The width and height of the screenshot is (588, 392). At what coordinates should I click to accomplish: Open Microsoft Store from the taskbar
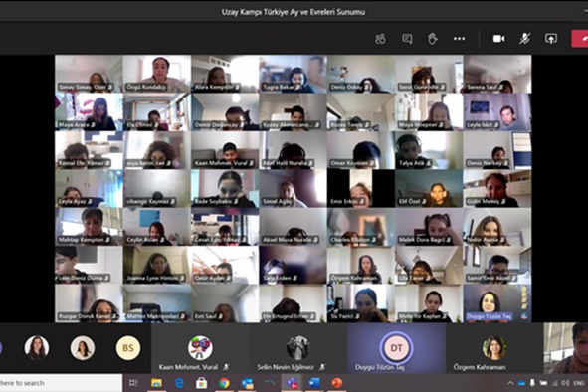[x=201, y=383]
